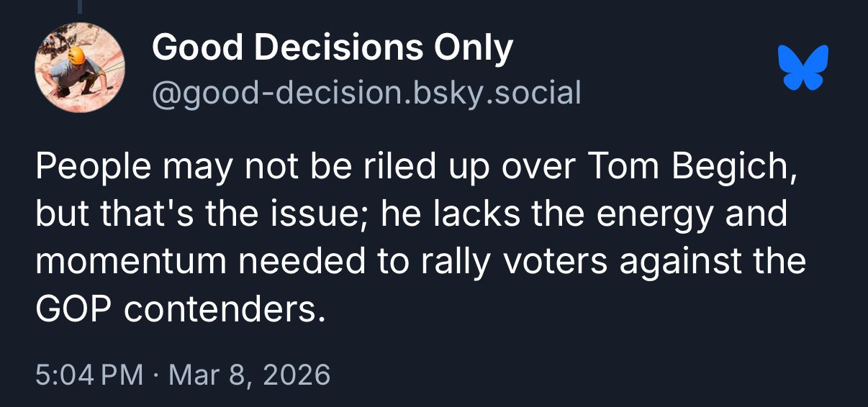Click the orange helmet in avatar
The image size is (868, 407).
77,54
